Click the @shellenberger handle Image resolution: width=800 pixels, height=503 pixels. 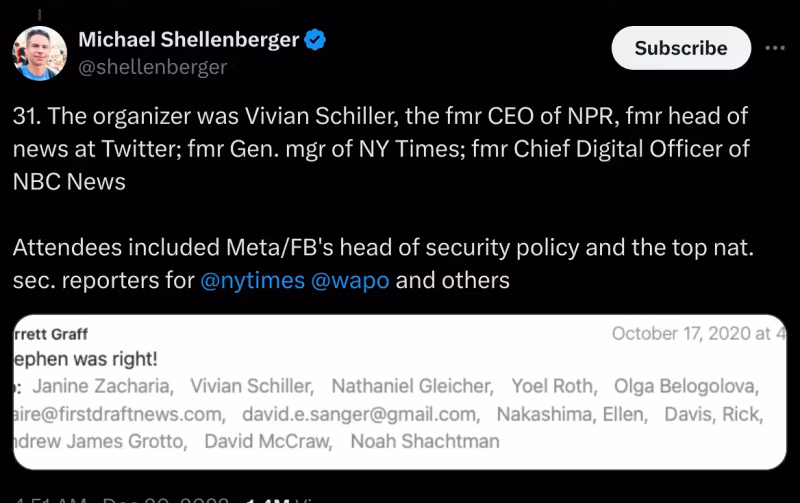[152, 67]
